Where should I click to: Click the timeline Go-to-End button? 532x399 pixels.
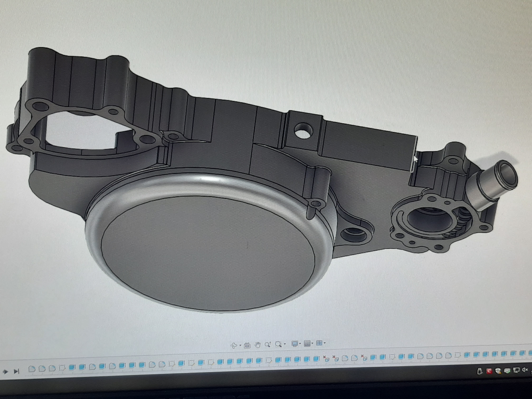[x=16, y=372]
